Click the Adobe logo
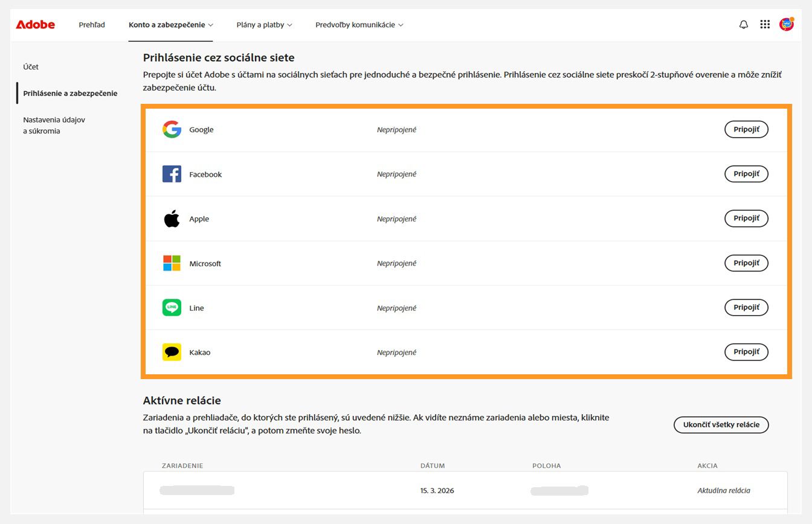The width and height of the screenshot is (812, 524). click(x=35, y=25)
